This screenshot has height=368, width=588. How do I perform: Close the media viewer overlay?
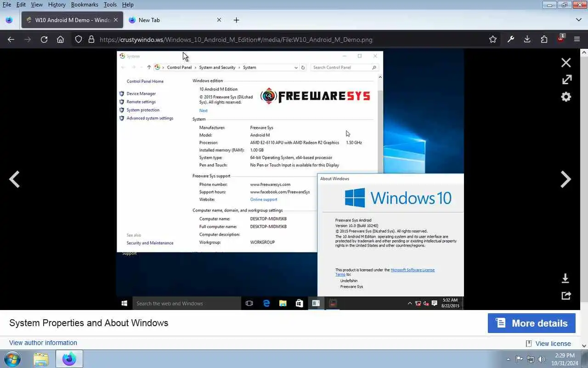point(566,63)
